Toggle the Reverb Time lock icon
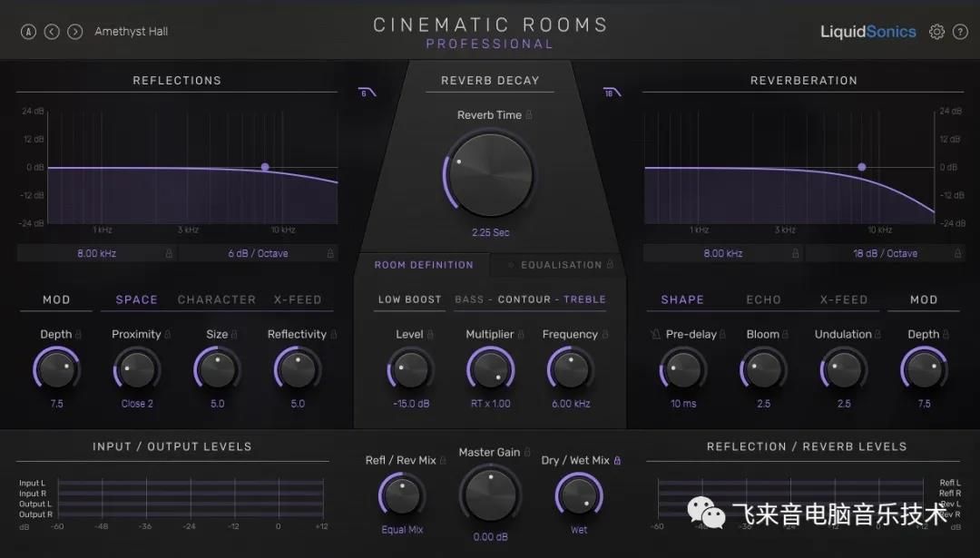 tap(529, 115)
